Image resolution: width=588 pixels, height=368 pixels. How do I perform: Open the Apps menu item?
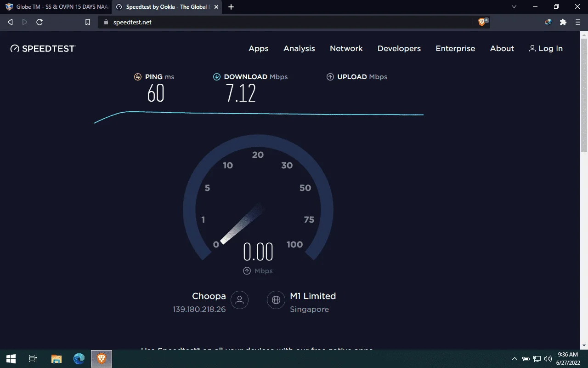[x=259, y=48]
